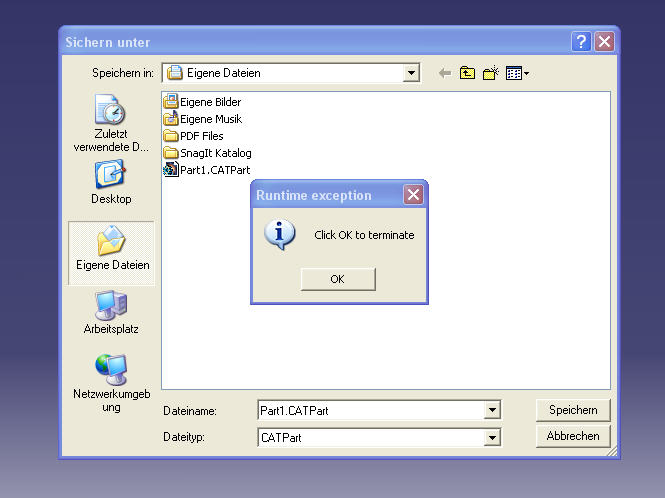Click the "Part1.CATPart" file name in list

[215, 170]
